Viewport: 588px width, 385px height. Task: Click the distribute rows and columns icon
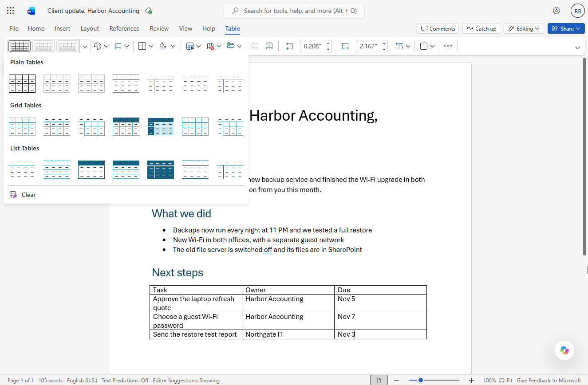pyautogui.click(x=399, y=46)
